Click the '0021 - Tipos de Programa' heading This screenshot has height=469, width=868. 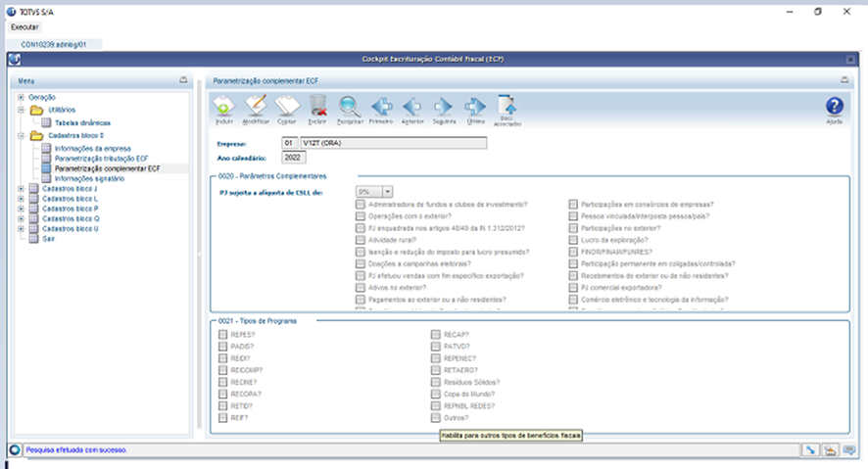(x=258, y=321)
